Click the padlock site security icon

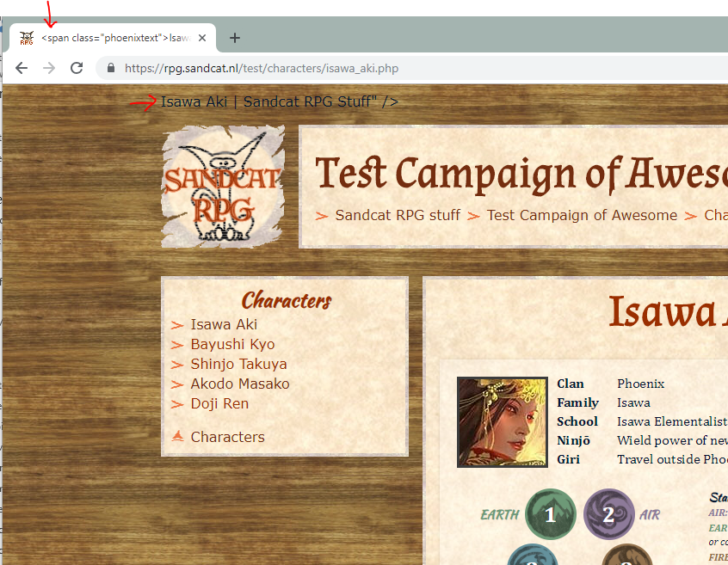[x=110, y=68]
